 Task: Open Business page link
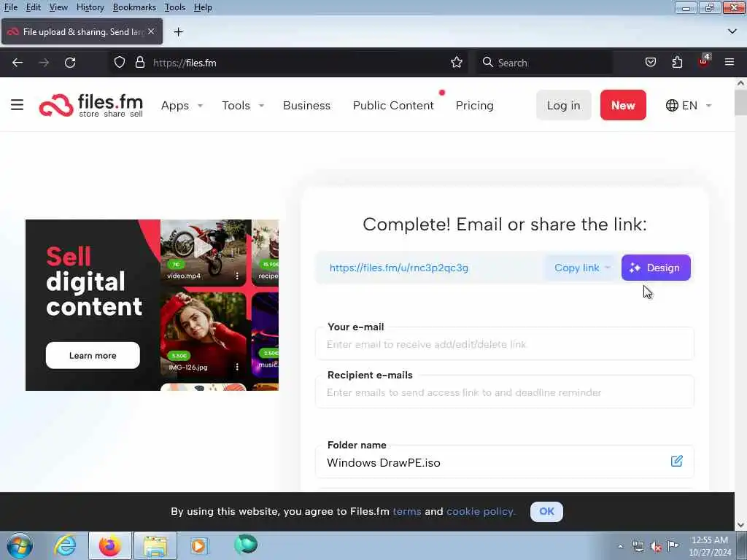coord(306,105)
